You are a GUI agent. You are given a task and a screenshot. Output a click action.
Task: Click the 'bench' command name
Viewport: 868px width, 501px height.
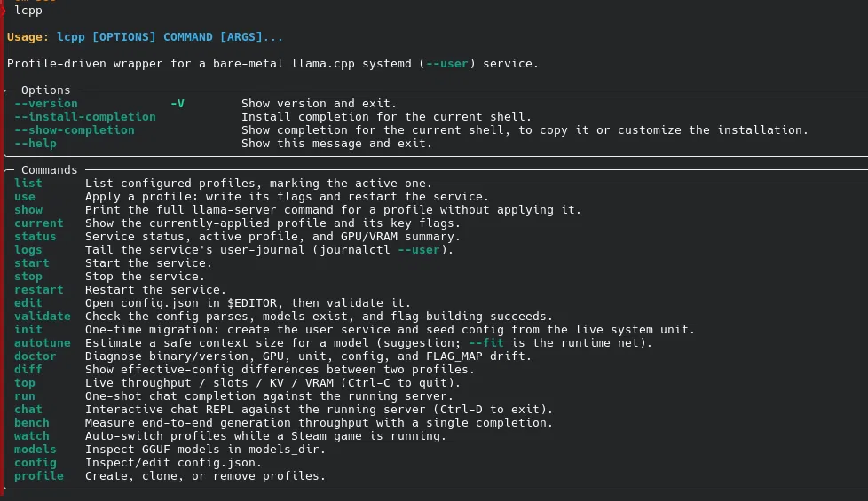[x=32, y=422]
